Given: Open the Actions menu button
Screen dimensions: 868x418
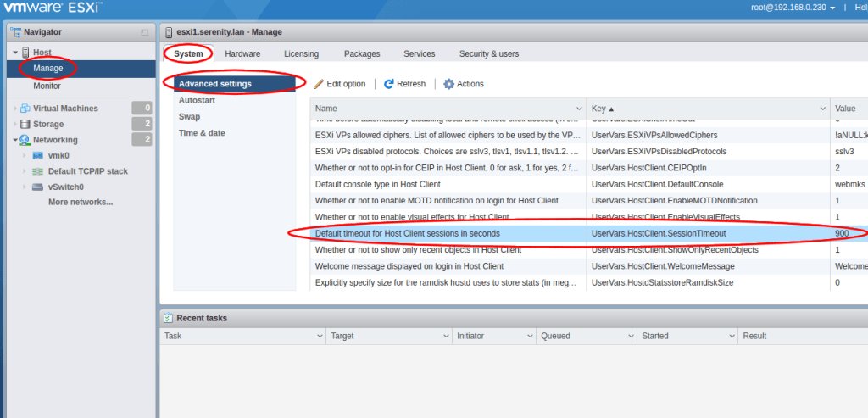Looking at the screenshot, I should [464, 84].
